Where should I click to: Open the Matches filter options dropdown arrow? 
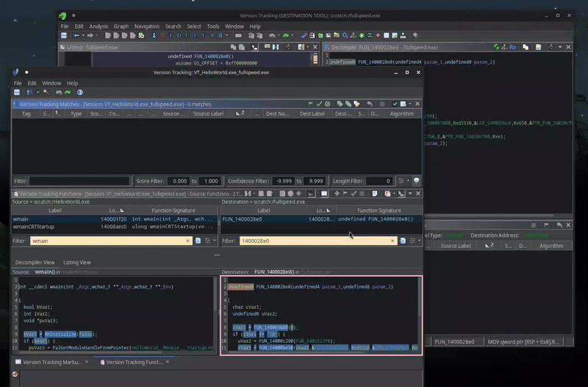click(408, 181)
